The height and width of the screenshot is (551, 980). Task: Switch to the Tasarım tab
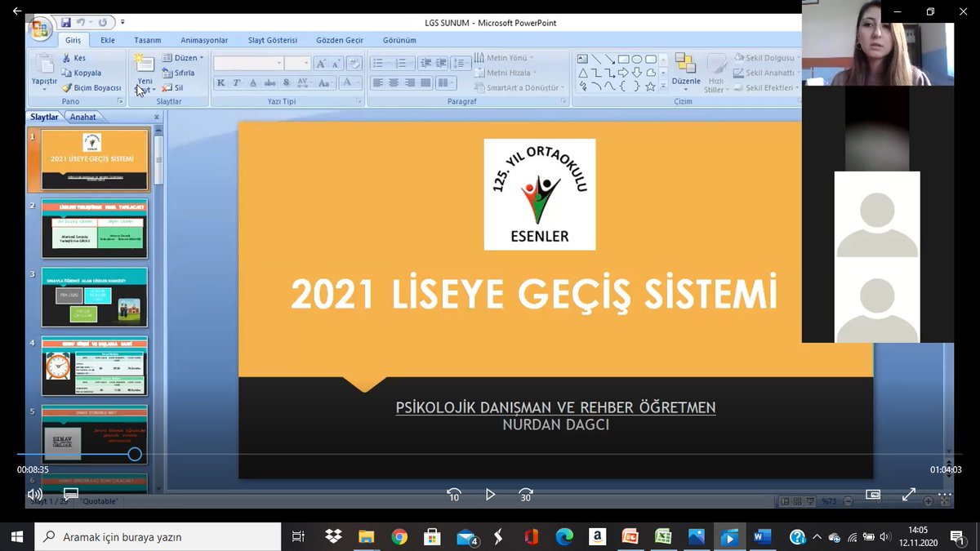148,40
